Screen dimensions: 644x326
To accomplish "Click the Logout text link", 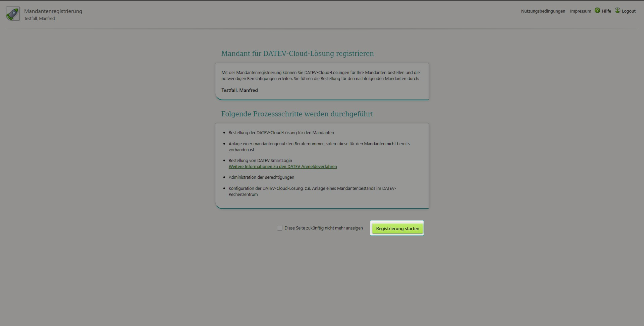I will (629, 11).
